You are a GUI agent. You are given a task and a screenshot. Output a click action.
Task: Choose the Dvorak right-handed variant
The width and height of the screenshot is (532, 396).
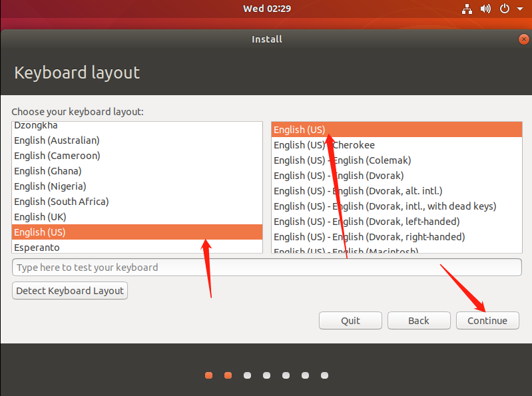(397, 236)
